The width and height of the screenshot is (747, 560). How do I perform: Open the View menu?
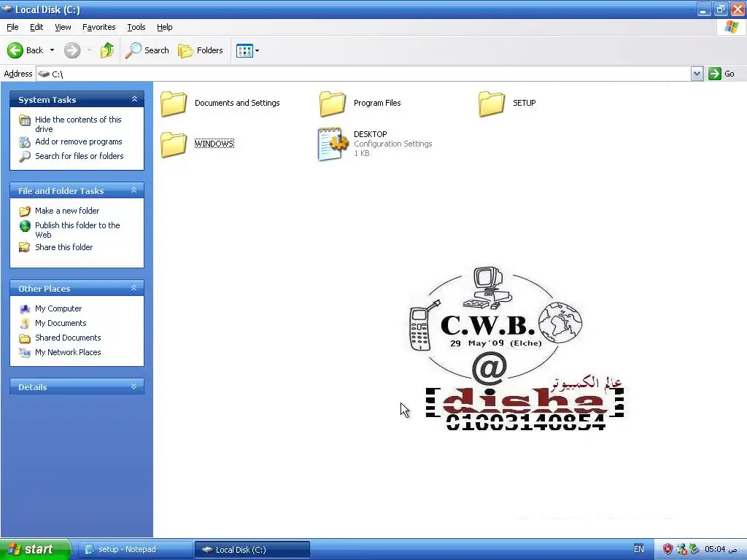coord(63,27)
